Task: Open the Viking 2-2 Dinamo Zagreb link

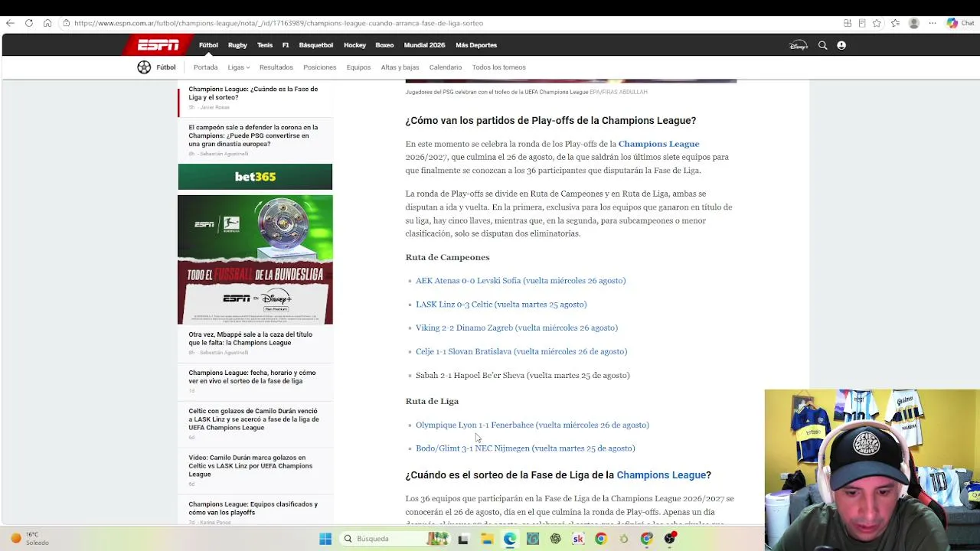Action: [x=517, y=328]
